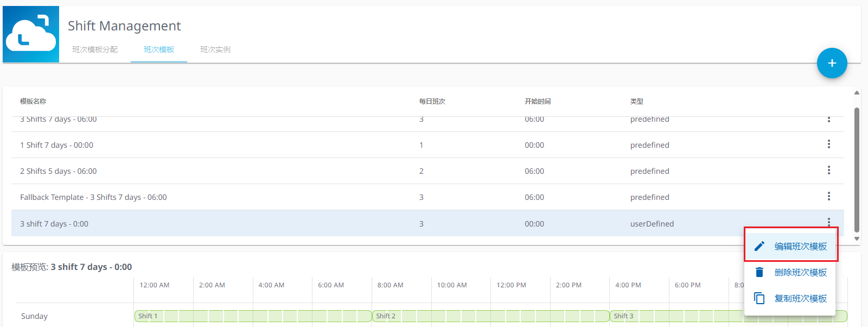Viewport: 868px width, 327px height.
Task: Open more options for 2 Shifts 5 days row
Action: coord(828,171)
